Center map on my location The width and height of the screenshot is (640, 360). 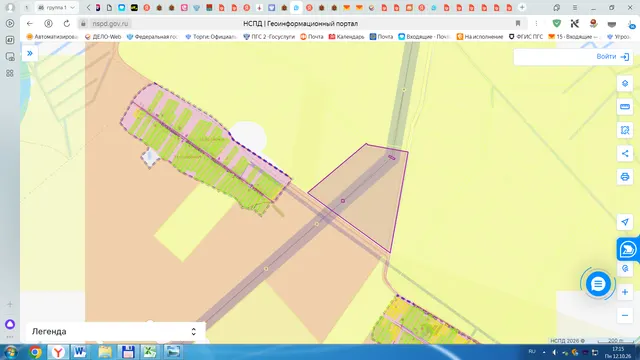coord(624,222)
